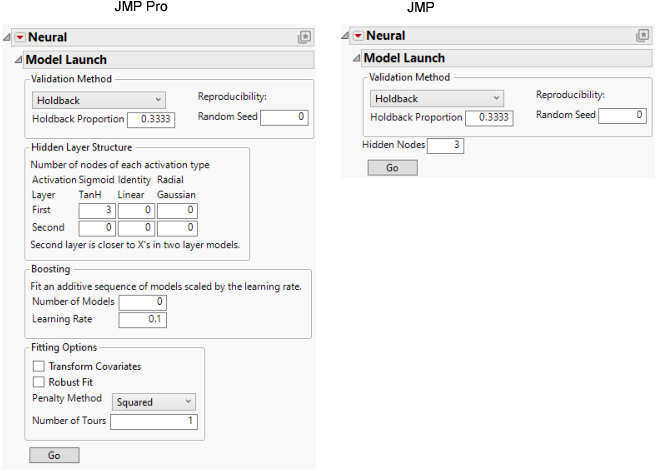This screenshot has height=471, width=657.
Task: Enable Transform Covariates checkbox
Action: click(40, 367)
